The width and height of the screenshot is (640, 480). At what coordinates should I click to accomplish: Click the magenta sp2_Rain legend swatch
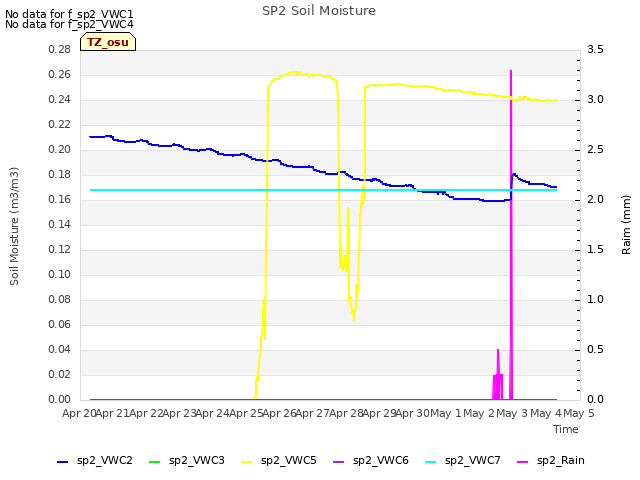point(522,462)
